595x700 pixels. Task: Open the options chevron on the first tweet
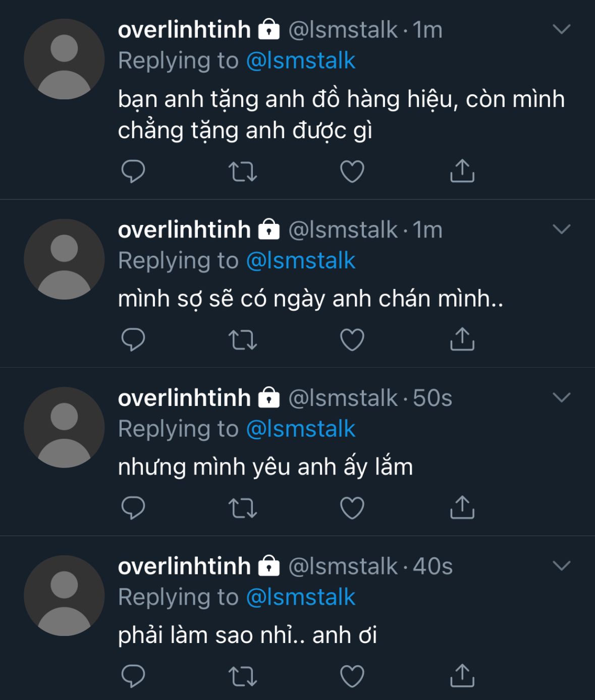tap(561, 29)
